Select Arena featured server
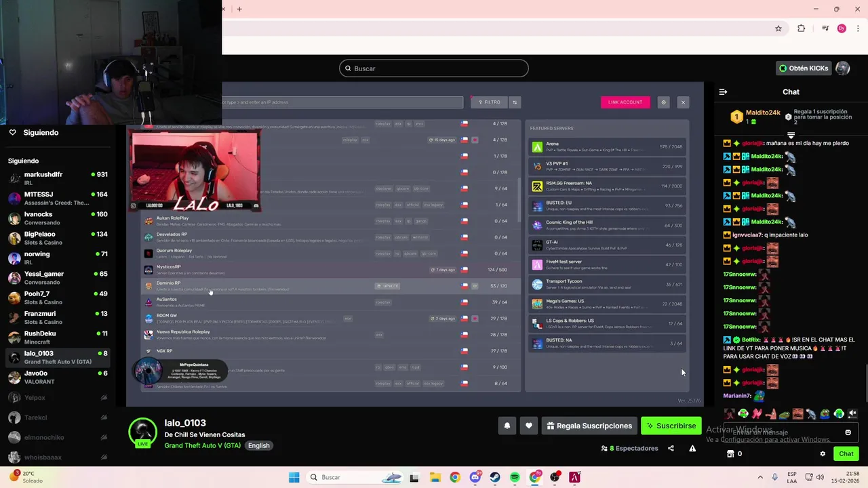The height and width of the screenshot is (488, 868). tap(607, 146)
